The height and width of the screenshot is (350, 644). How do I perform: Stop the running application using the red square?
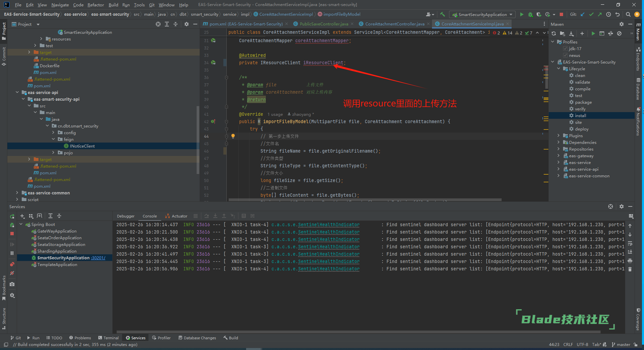tap(561, 14)
